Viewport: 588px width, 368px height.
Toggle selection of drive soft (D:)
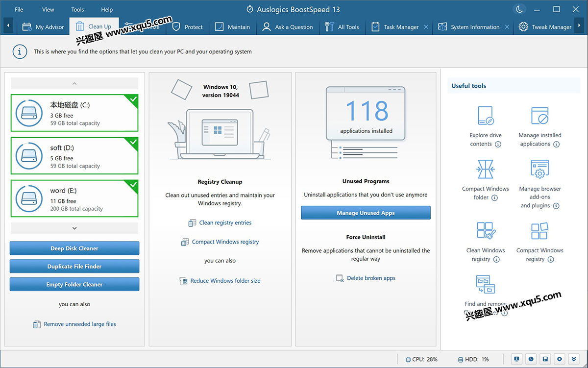point(74,156)
